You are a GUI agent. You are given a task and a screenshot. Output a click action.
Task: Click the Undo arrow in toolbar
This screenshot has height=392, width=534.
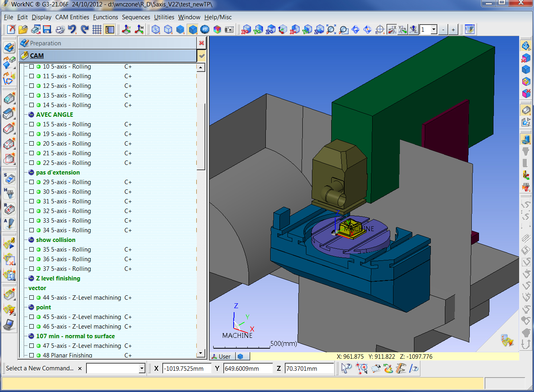72,29
